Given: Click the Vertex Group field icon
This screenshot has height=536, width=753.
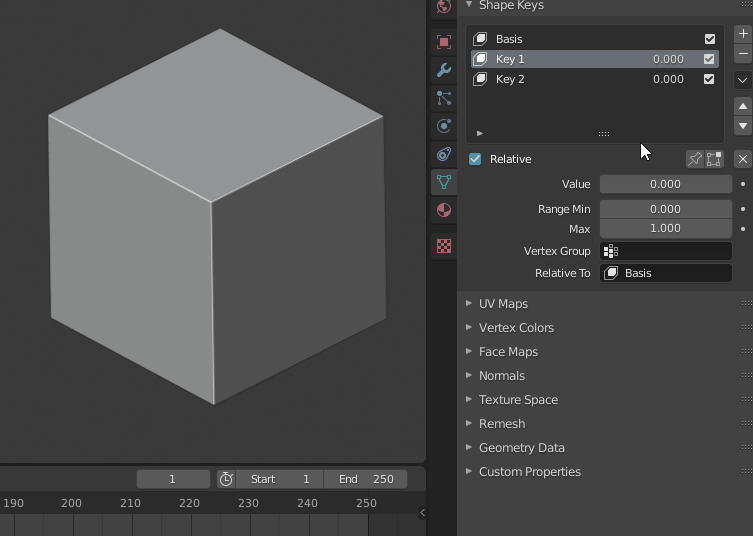Looking at the screenshot, I should tap(611, 251).
